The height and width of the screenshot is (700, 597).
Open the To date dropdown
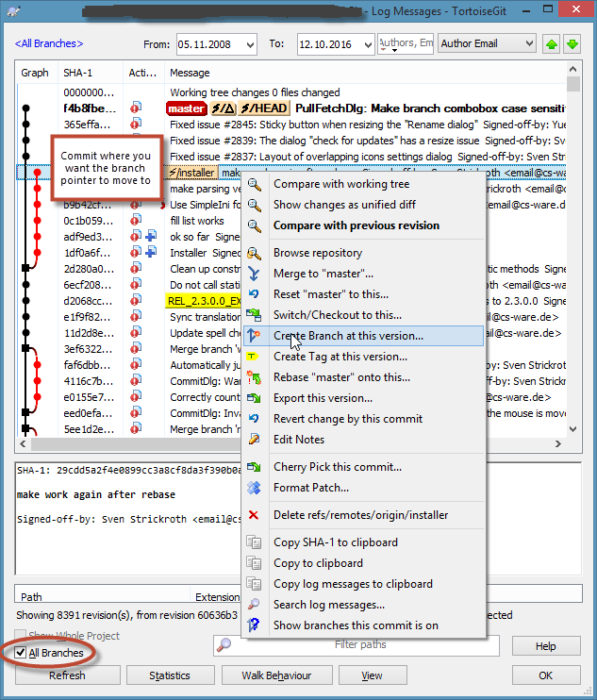[368, 44]
